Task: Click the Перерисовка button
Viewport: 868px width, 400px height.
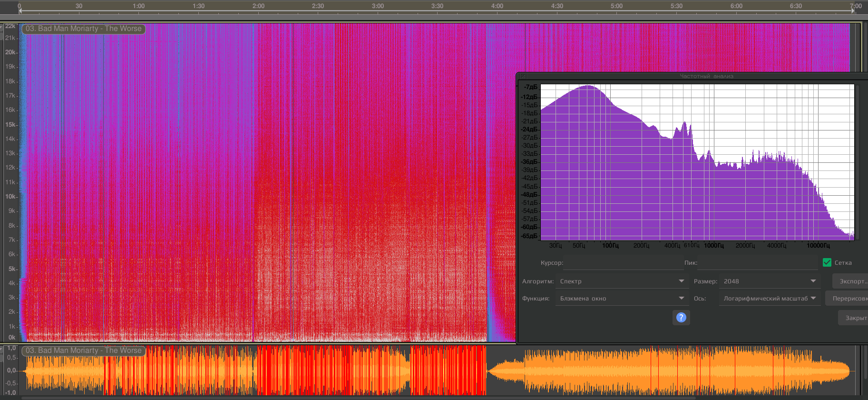Action: (847, 299)
